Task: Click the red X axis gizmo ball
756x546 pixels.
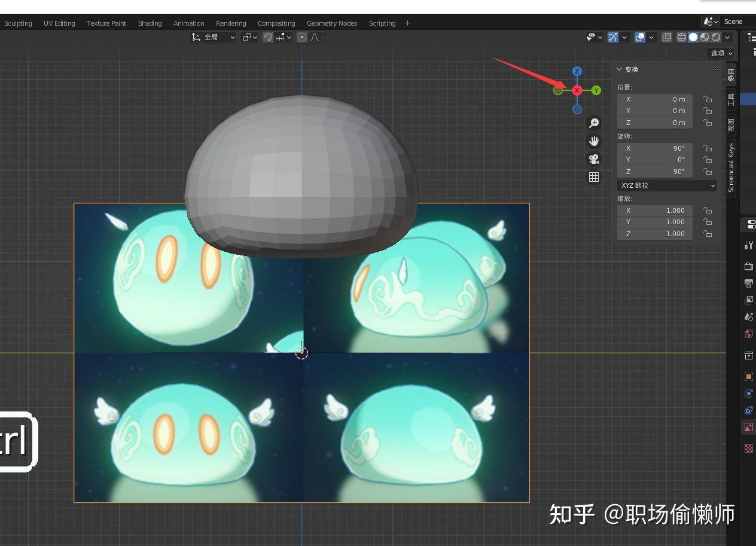Action: [x=577, y=90]
